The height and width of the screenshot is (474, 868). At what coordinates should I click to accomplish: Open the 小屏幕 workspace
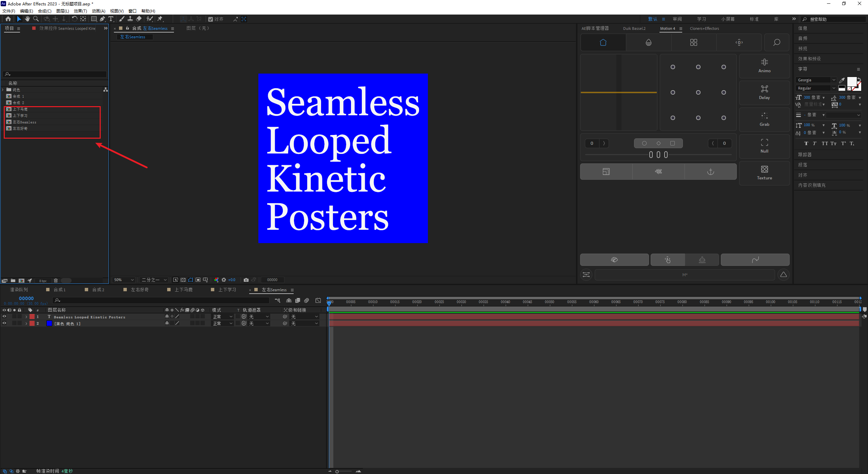(728, 19)
